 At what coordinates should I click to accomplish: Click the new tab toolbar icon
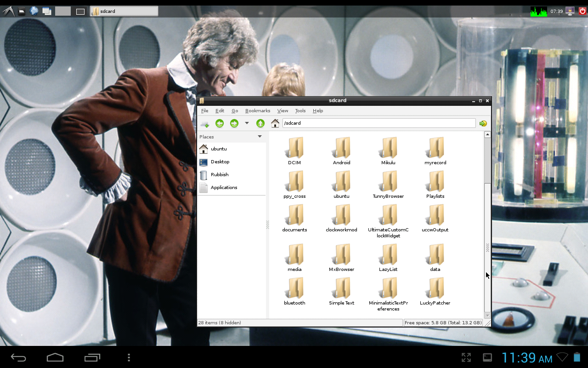205,123
